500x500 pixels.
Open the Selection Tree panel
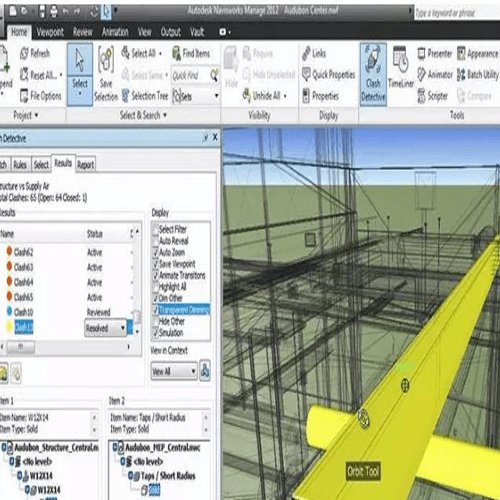pyautogui.click(x=145, y=96)
